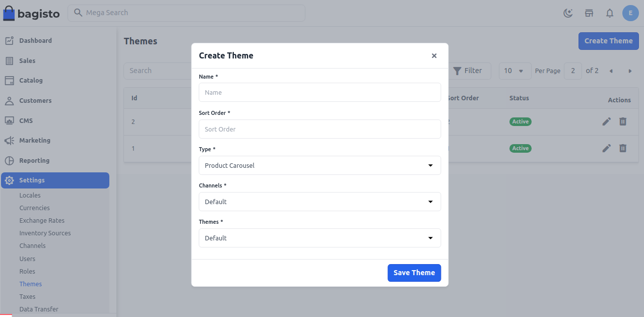This screenshot has width=644, height=317.
Task: Open the per-page count dropdown showing 10
Action: point(514,71)
